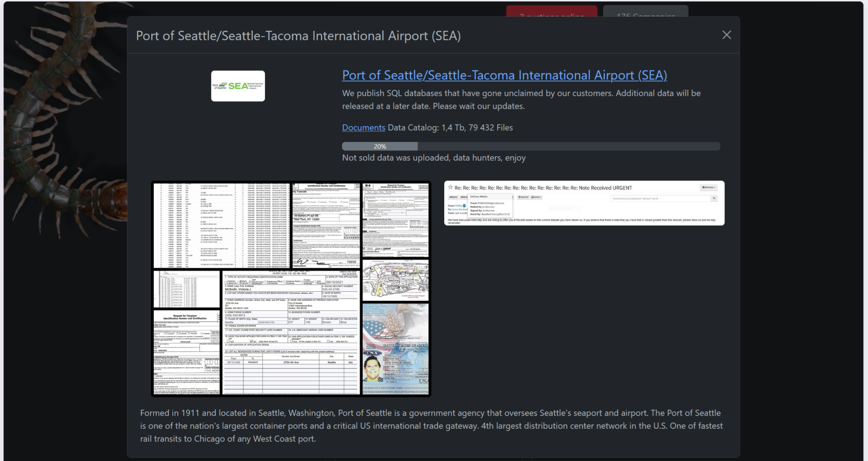This screenshot has width=868, height=461.
Task: Click the Cyrus Wuckert recipient link
Action: point(459,209)
